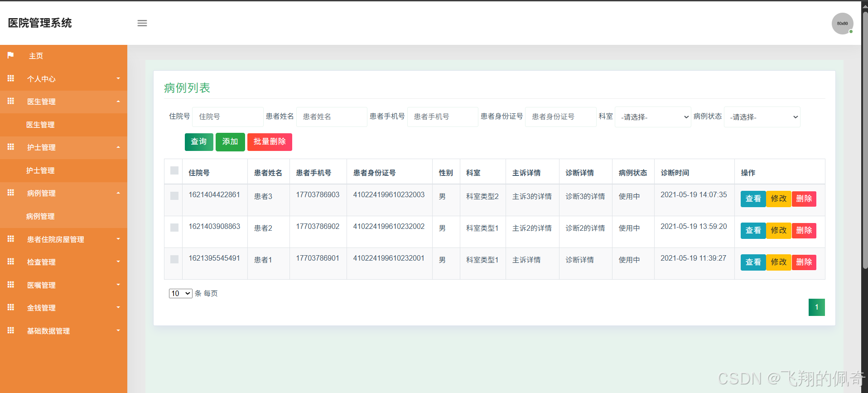Tick the checkbox for row 患者2
This screenshot has height=393, width=868.
(x=174, y=228)
